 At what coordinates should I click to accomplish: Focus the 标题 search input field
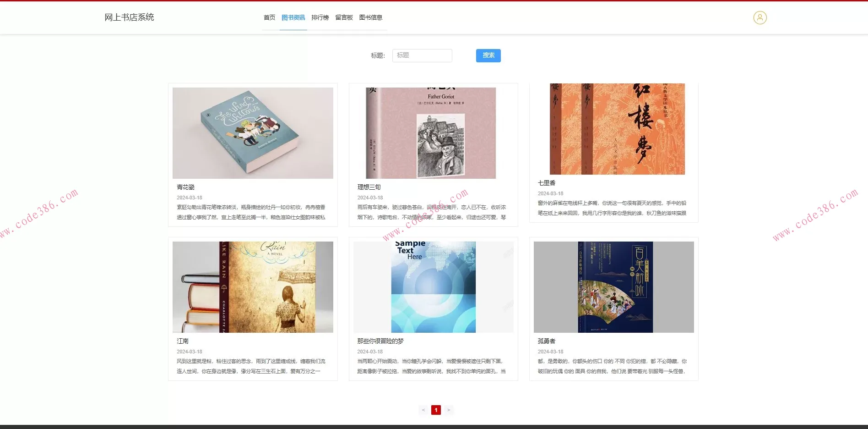(422, 55)
